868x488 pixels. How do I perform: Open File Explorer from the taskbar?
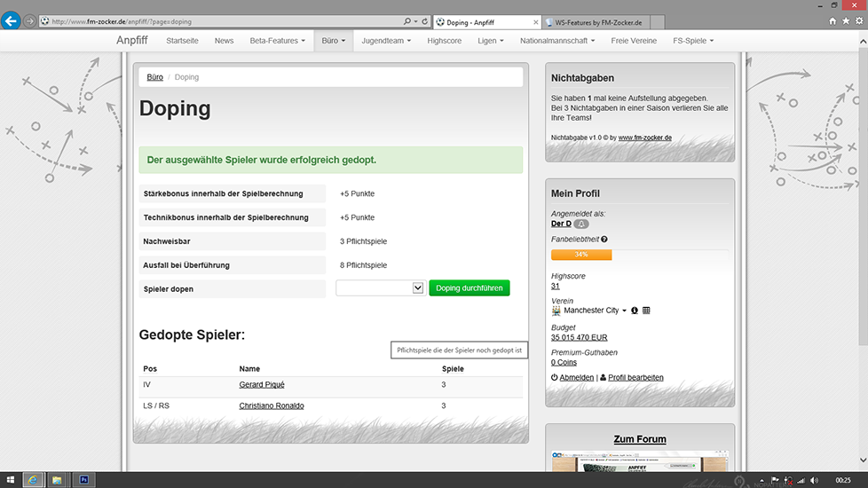click(x=57, y=480)
